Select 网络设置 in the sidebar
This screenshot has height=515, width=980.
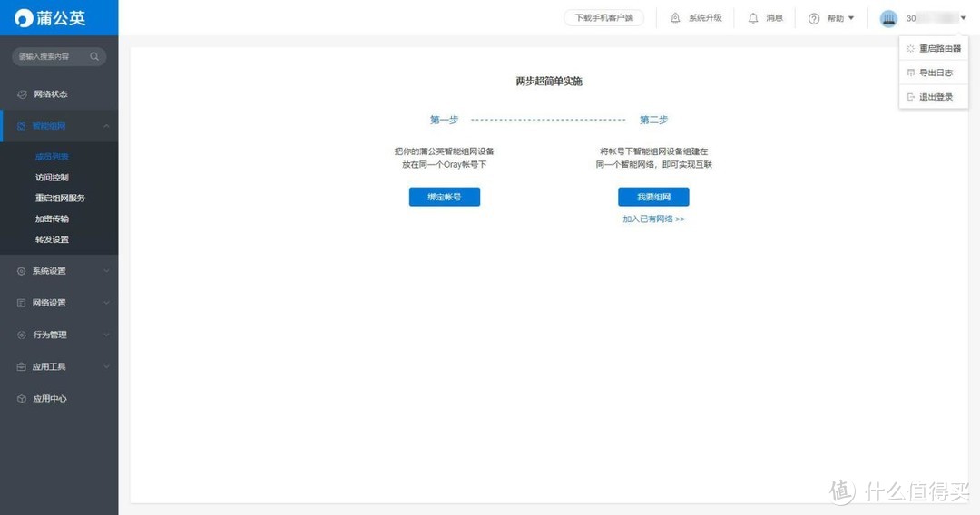tap(49, 303)
